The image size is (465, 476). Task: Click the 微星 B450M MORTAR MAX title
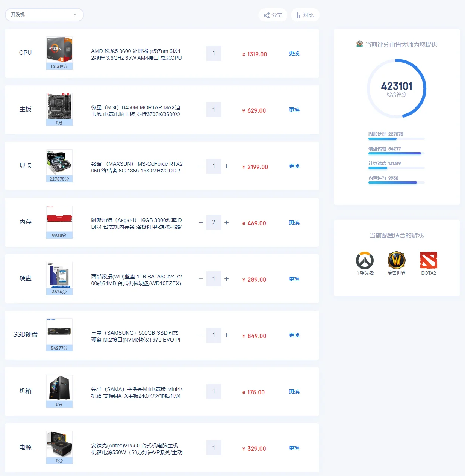click(x=136, y=111)
